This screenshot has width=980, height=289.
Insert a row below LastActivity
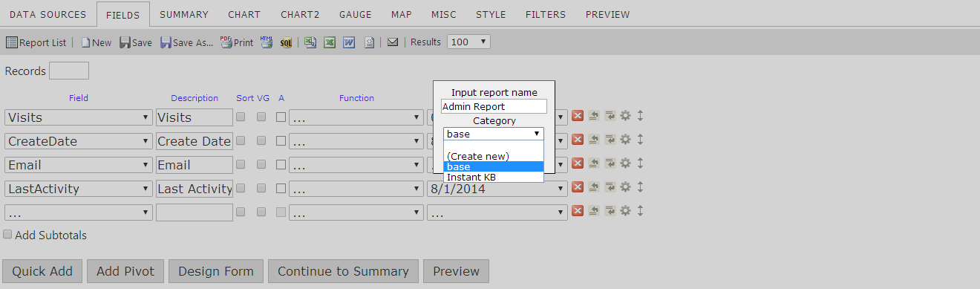pyautogui.click(x=610, y=187)
